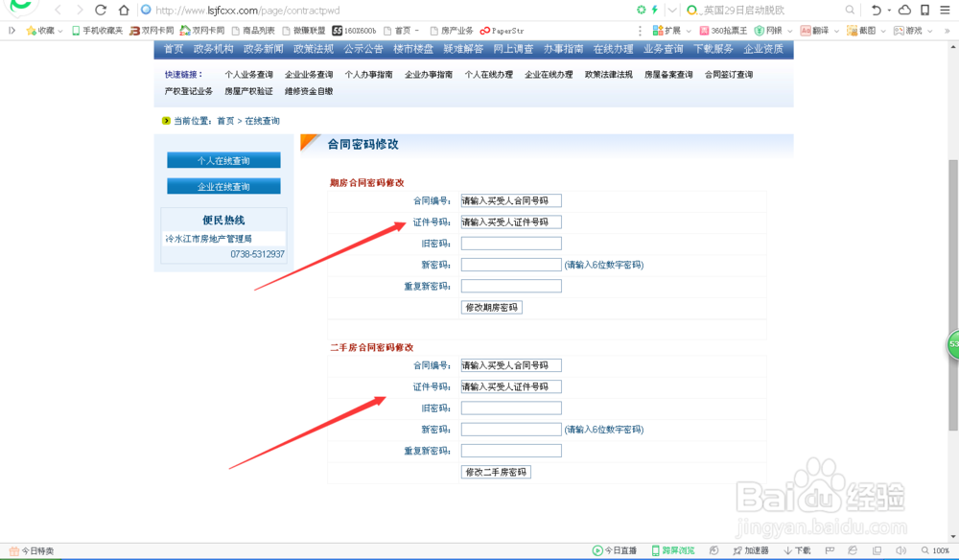Image resolution: width=959 pixels, height=560 pixels.
Task: Click the 期房 旧密码 input field
Action: tap(511, 244)
